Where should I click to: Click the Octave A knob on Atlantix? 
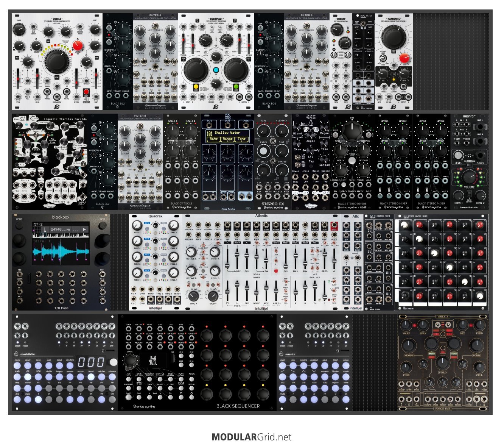[191, 252]
